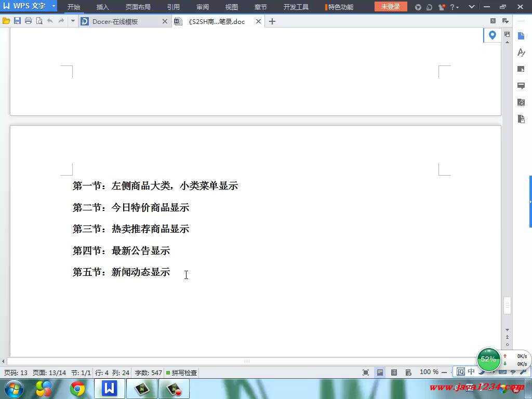Toggle the ruler icon above scrollbar
Viewport: 532px width, 399px height.
[x=507, y=34]
